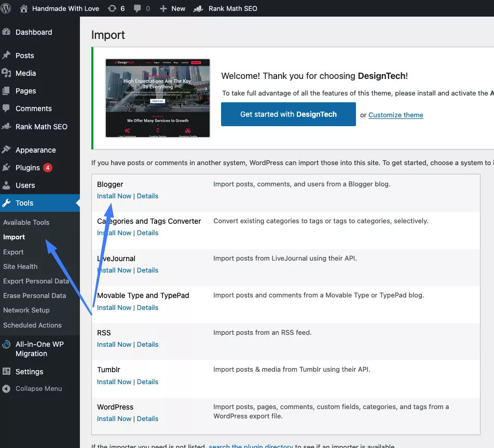This screenshot has width=494, height=448.
Task: Click the Posts pushpin icon in sidebar
Action: coord(7,55)
